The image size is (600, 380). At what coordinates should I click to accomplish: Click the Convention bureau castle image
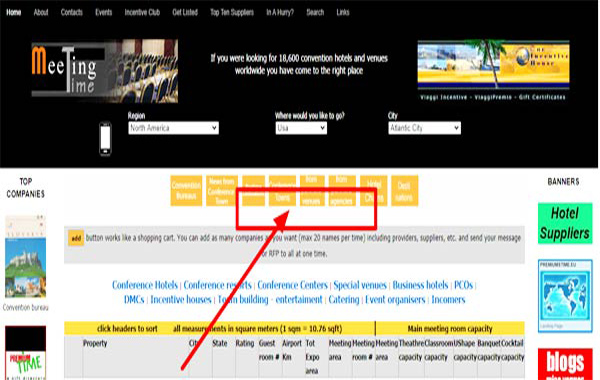coord(25,256)
